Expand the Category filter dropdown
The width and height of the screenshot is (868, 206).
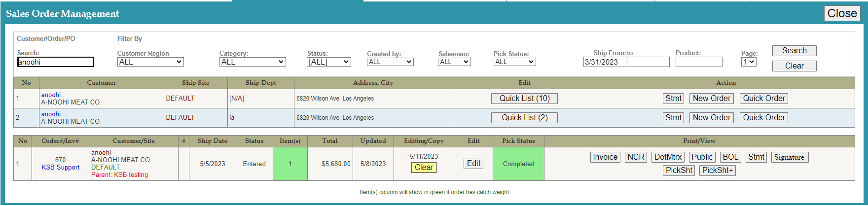pyautogui.click(x=253, y=62)
